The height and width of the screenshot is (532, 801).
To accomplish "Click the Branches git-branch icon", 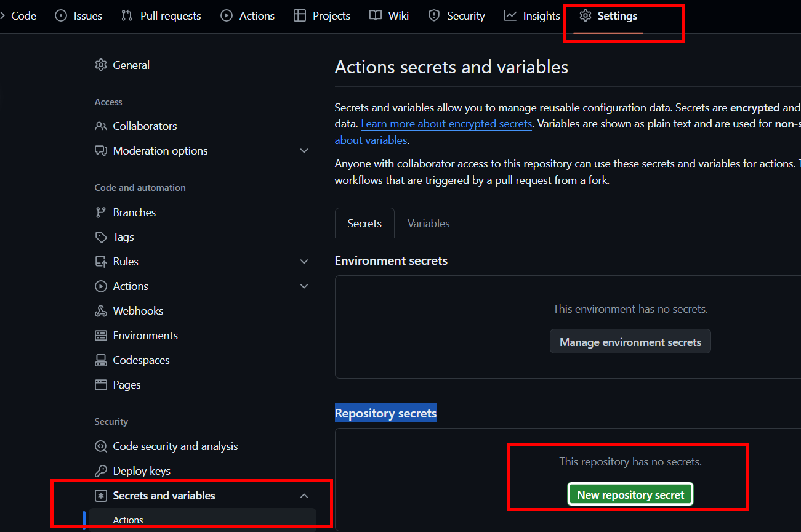I will coord(101,212).
